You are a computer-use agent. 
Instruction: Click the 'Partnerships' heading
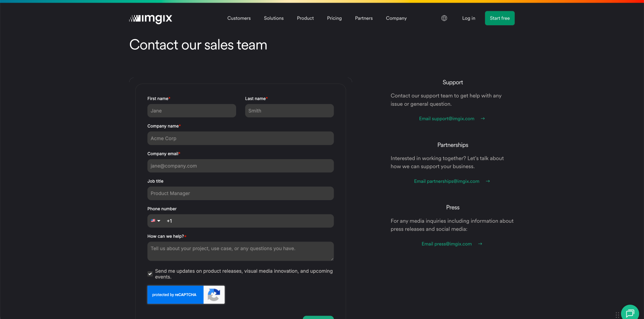(453, 145)
